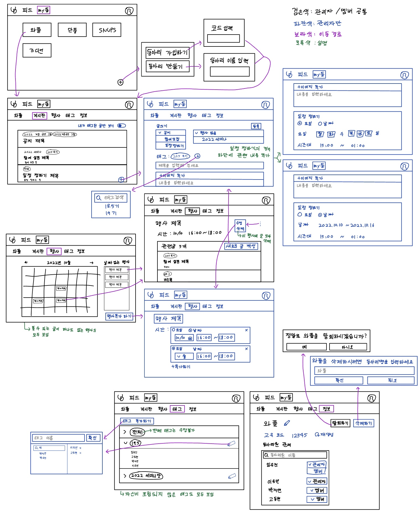Switch to 정보 tab on the 태그 추가하기 screen
This screenshot has width=420, height=523.
(x=193, y=409)
